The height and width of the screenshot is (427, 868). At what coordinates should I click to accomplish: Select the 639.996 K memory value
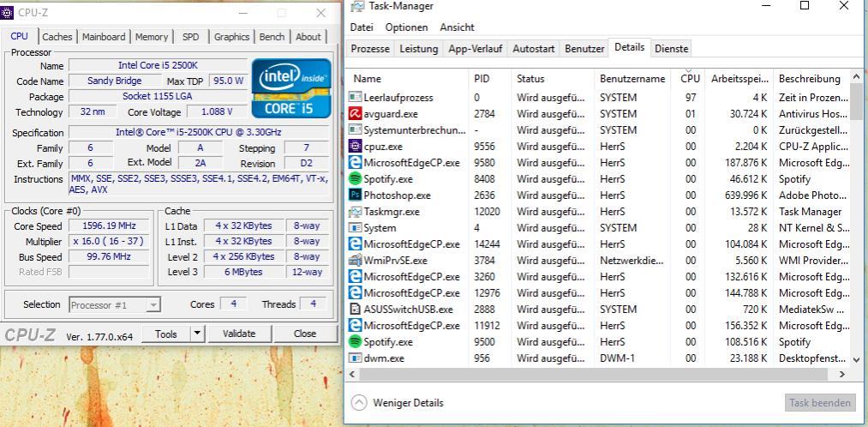tap(745, 195)
